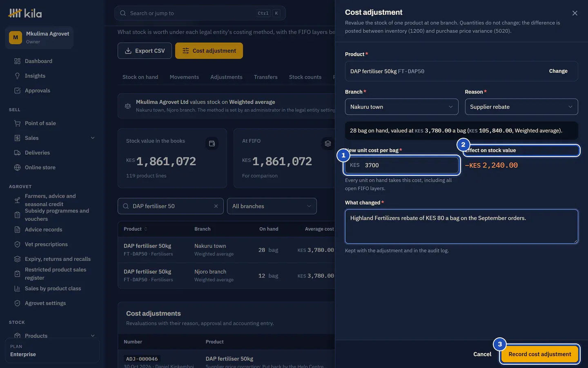Select the Njoro branch DAP fertiliser row
The width and height of the screenshot is (588, 368).
pyautogui.click(x=227, y=276)
